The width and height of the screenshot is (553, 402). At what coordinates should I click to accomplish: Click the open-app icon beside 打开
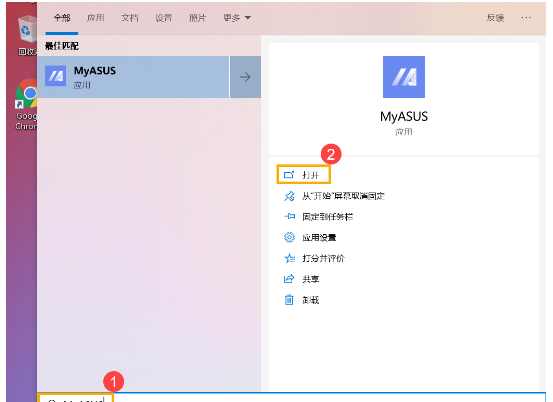point(289,175)
